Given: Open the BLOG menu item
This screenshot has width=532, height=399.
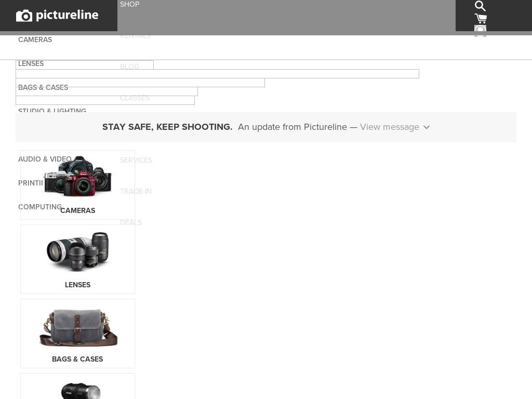Looking at the screenshot, I should (129, 66).
